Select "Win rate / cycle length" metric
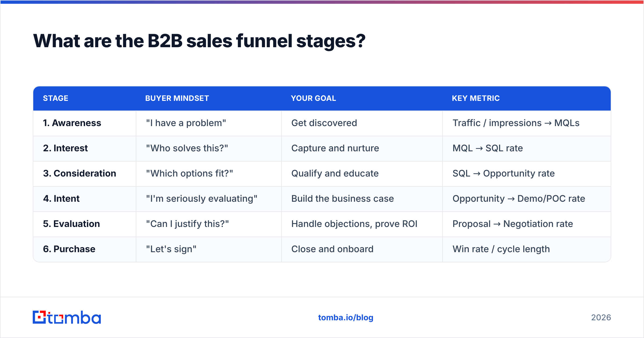This screenshot has width=644, height=338. coord(527,249)
